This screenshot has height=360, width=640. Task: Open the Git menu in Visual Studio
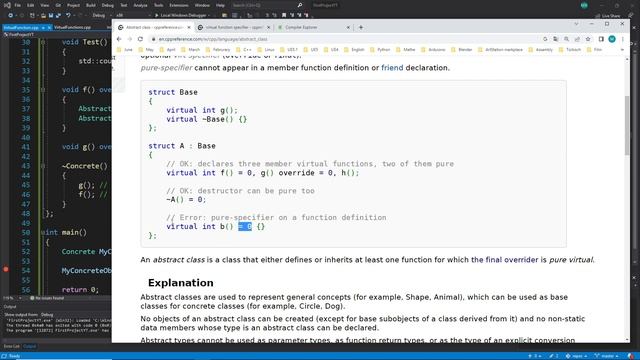tap(58, 5)
